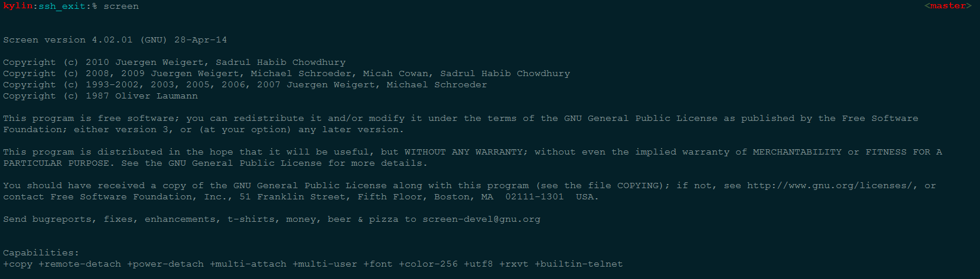Click the typed 'screen' command text

pos(121,6)
